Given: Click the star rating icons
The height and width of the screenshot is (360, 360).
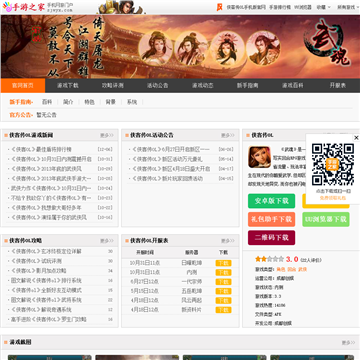Looking at the screenshot, I should click(269, 259).
